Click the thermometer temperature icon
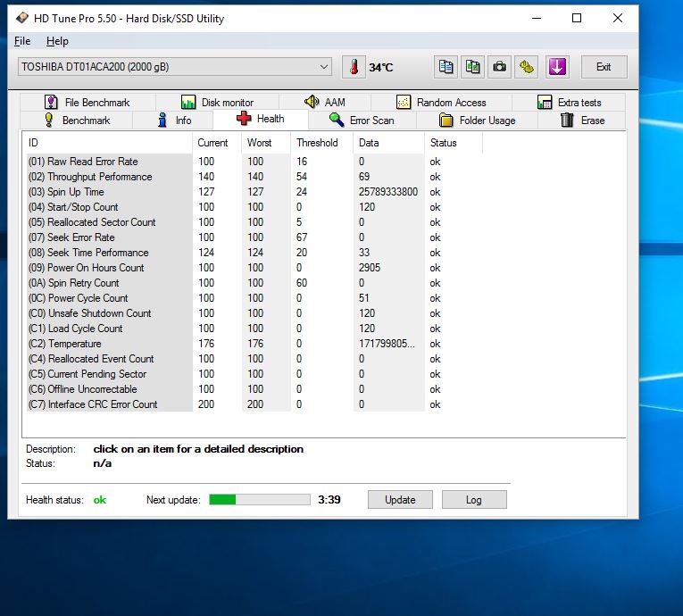Image resolution: width=683 pixels, height=616 pixels. tap(354, 67)
